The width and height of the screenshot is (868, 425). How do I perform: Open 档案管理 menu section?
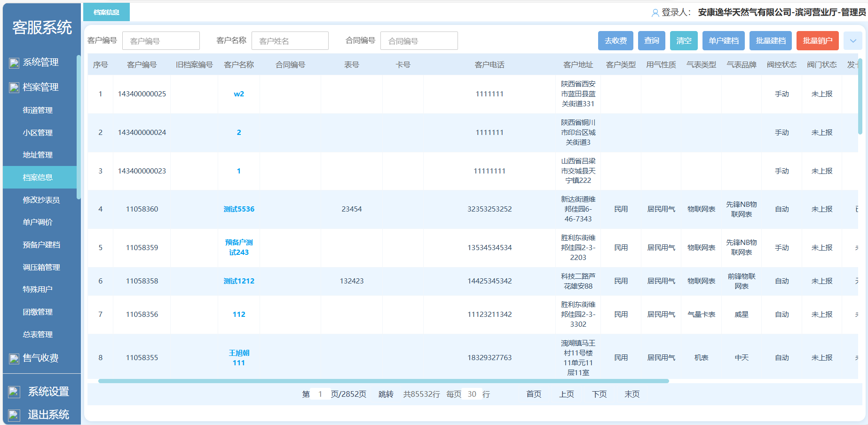point(40,87)
